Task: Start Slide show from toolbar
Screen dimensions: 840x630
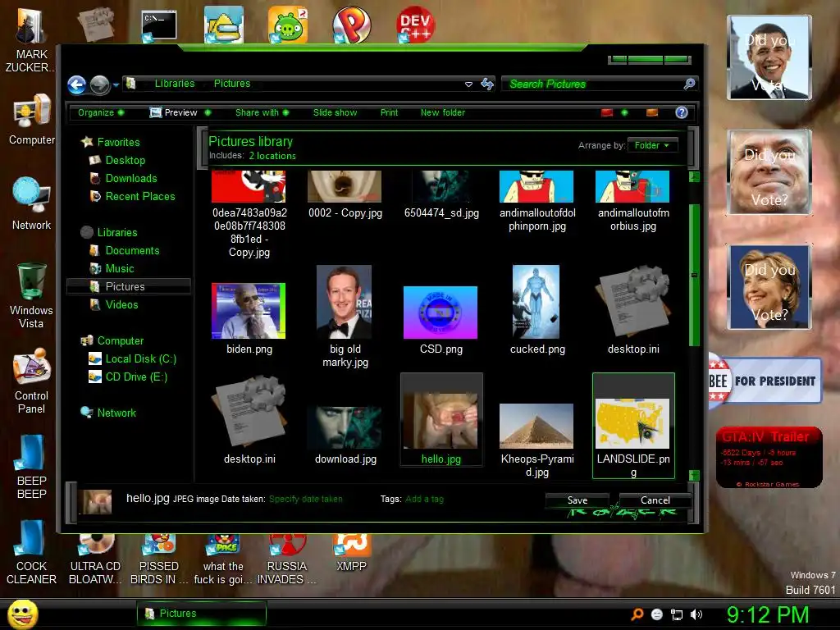Action: (x=335, y=112)
